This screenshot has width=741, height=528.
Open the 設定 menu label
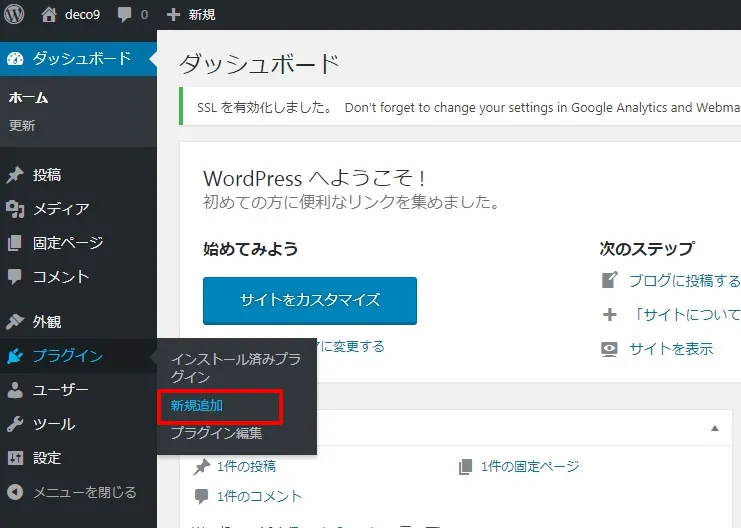click(47, 458)
